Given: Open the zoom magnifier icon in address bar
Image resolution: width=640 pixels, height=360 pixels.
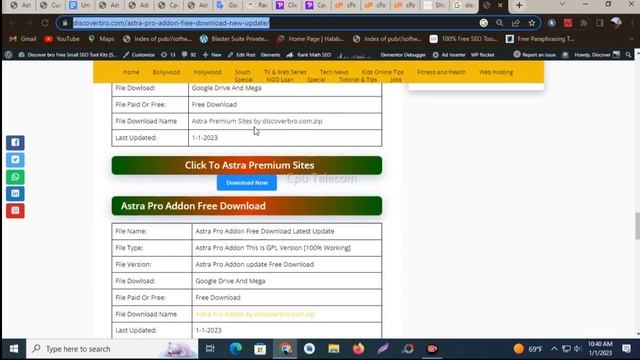Looking at the screenshot, I should point(500,23).
